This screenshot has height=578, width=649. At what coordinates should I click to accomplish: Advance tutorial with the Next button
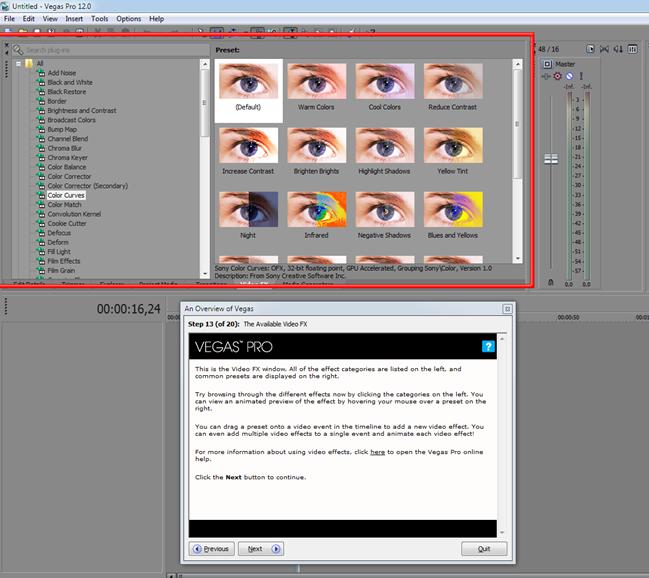(261, 549)
